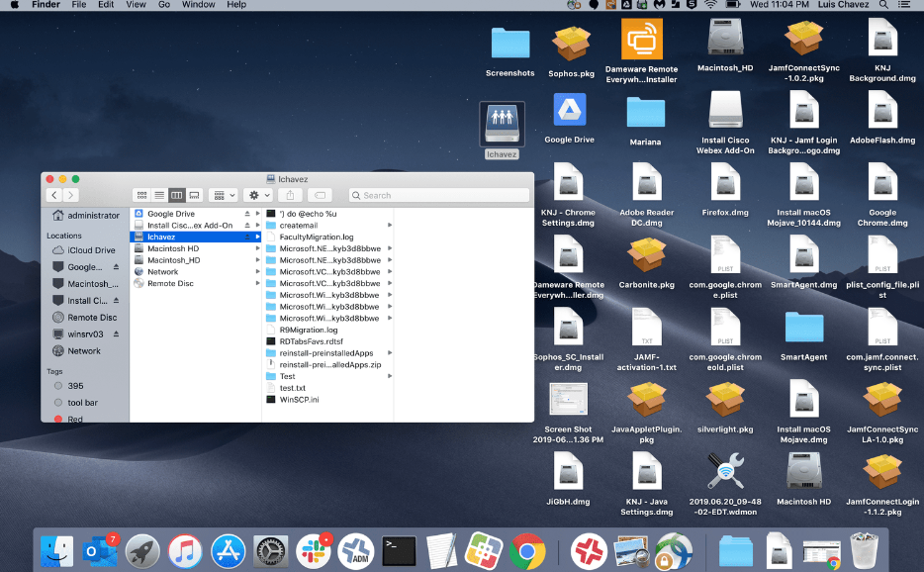
Task: Open the Edit menu
Action: [106, 5]
